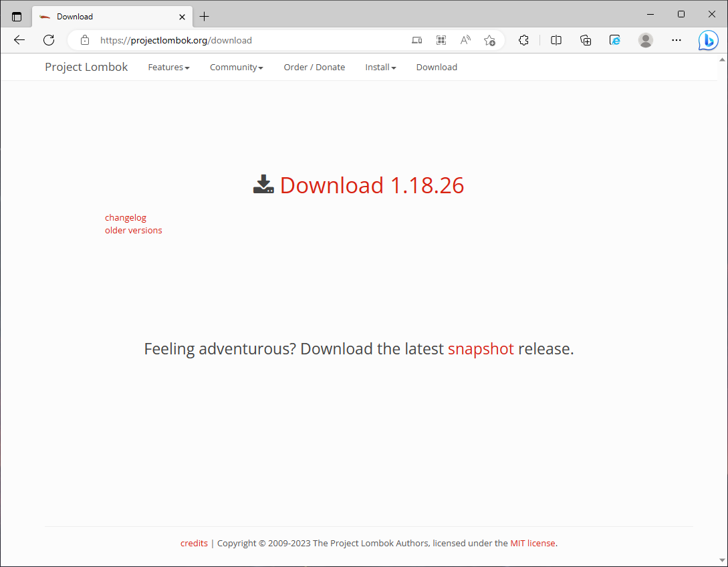This screenshot has height=567, width=728.
Task: Expand the Features dropdown menu
Action: pos(168,68)
